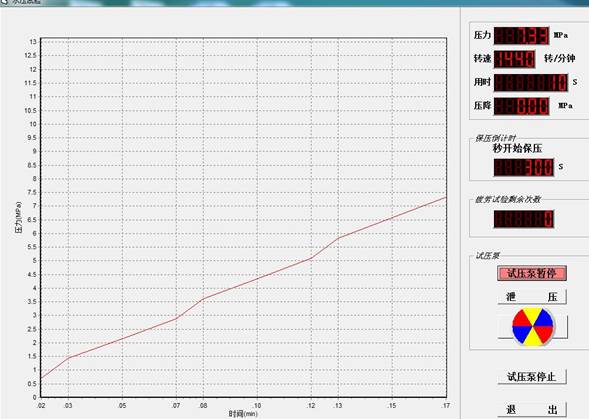589x419 pixels.
Task: Click the pressure curve at .08 min
Action: pos(203,299)
